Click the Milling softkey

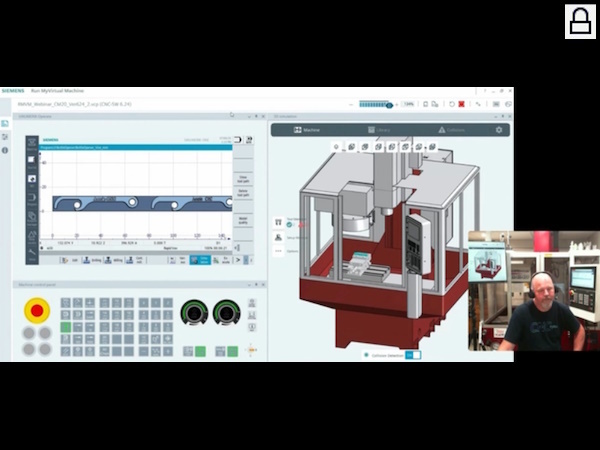click(x=113, y=260)
